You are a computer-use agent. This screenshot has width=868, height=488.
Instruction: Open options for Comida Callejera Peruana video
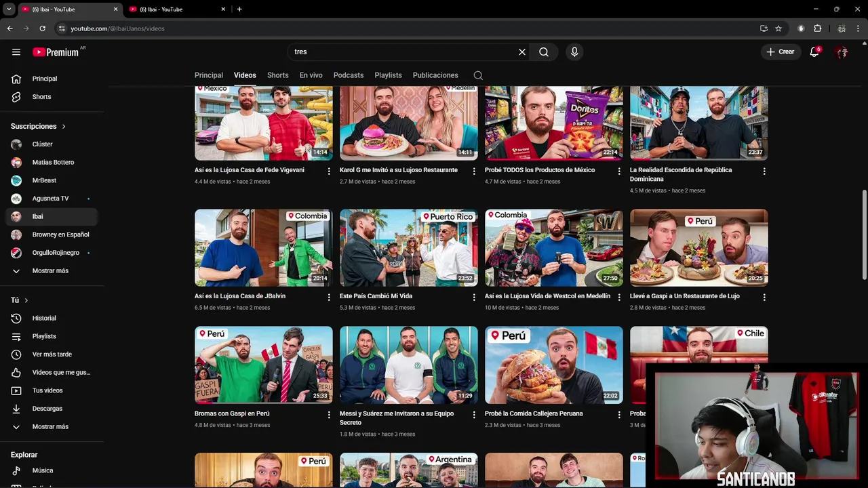click(619, 415)
